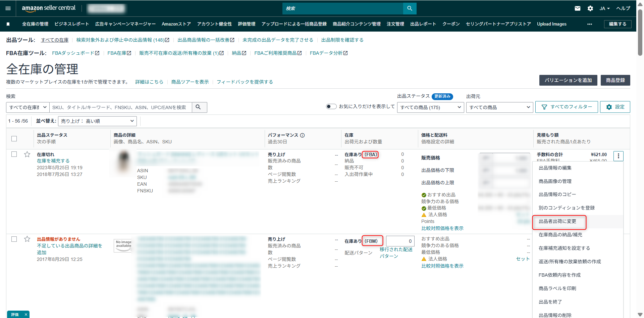Click the bookmark icon in navigation bar
Screen dimensions: 644x318
tap(8, 24)
